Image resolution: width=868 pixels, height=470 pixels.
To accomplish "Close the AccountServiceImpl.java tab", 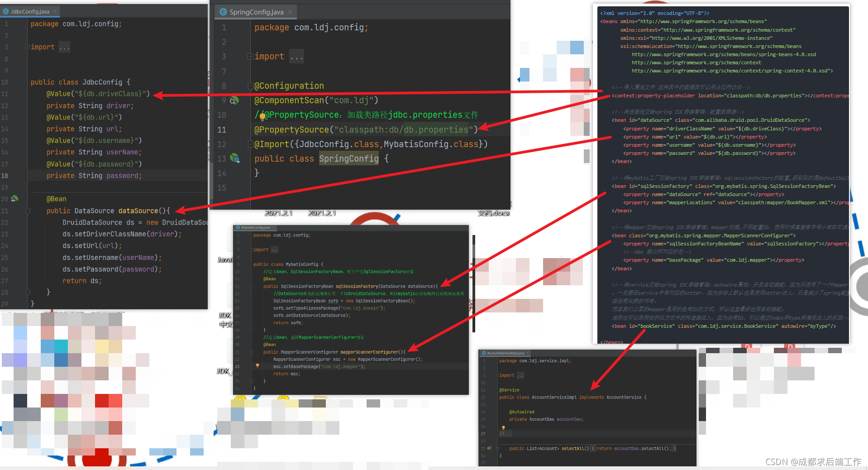I will 528,353.
